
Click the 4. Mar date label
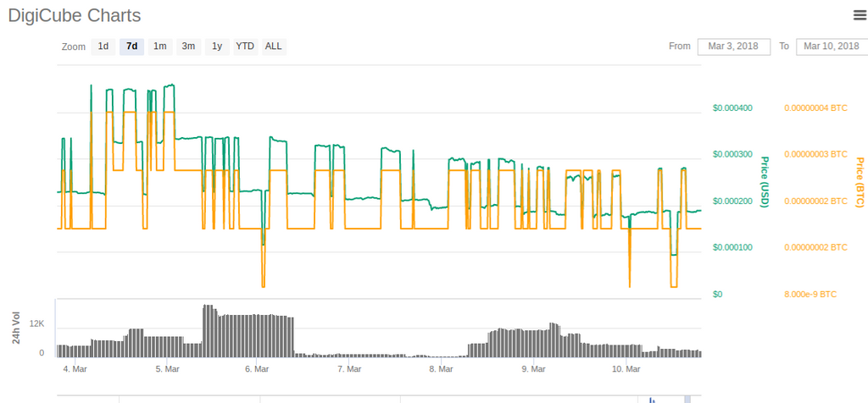(x=75, y=369)
